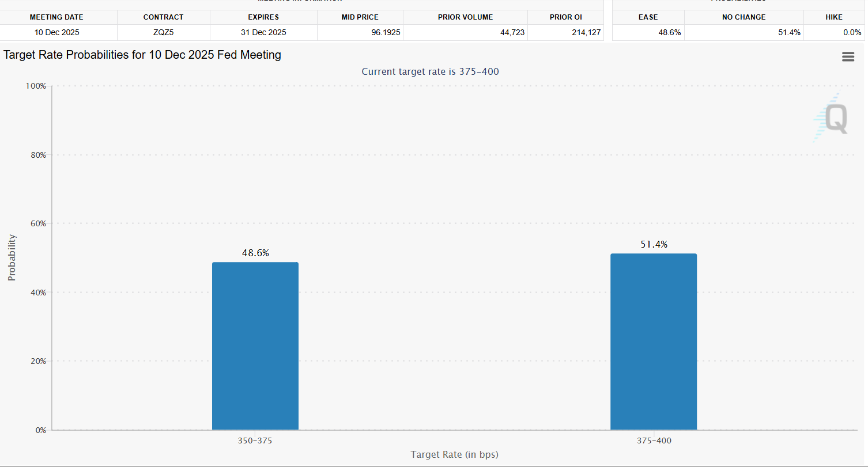This screenshot has width=868, height=467.
Task: Open the chart context menu hamburger icon
Action: click(848, 56)
